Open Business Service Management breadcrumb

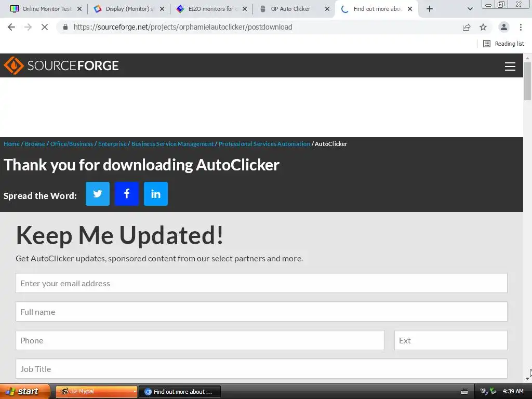coord(172,144)
